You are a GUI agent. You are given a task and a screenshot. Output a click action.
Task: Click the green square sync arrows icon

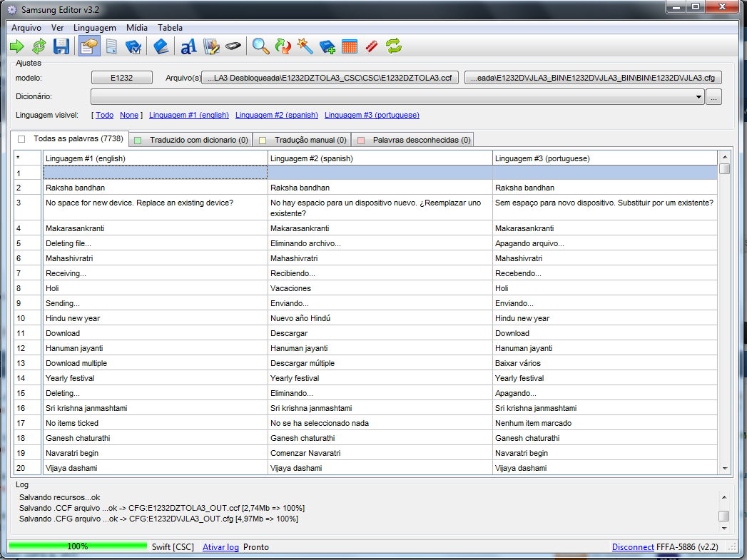point(394,46)
